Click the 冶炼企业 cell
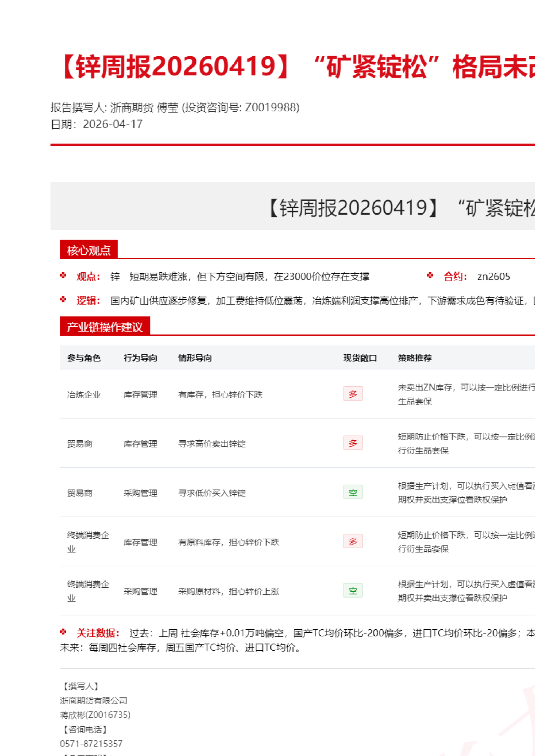 click(x=84, y=395)
